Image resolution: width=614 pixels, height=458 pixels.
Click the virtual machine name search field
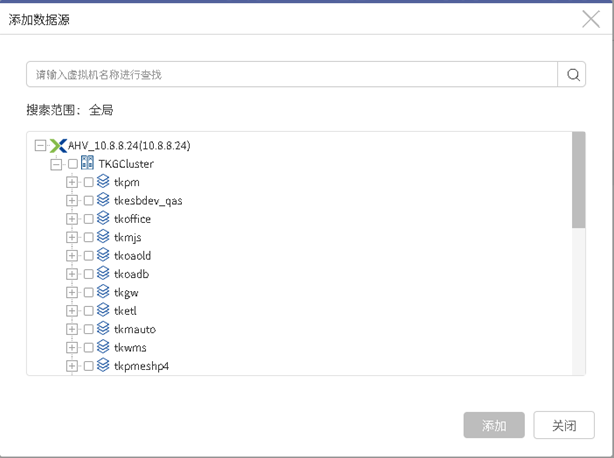(x=292, y=74)
